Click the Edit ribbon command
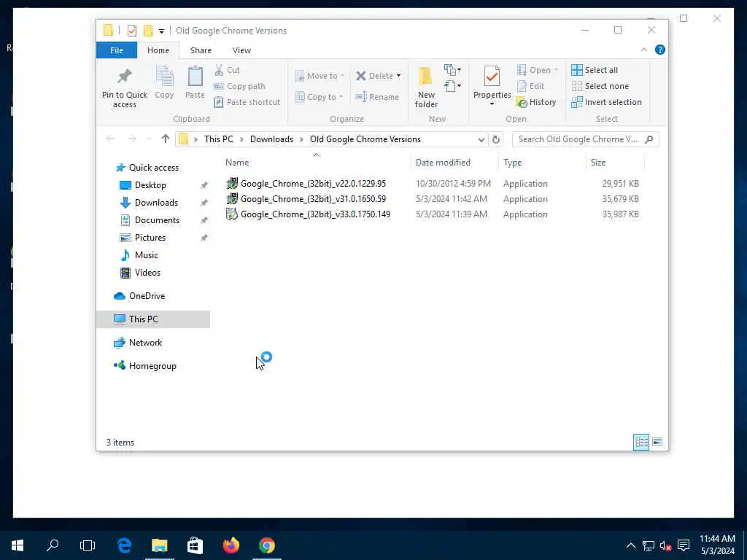This screenshot has width=747, height=560. 531,86
